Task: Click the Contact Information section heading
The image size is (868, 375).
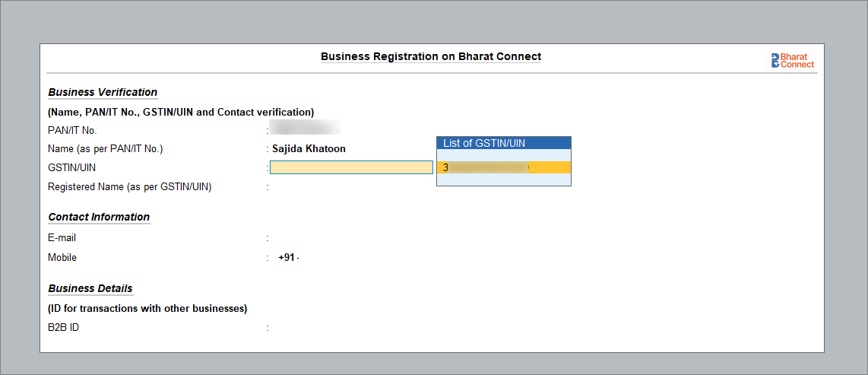Action: point(99,218)
